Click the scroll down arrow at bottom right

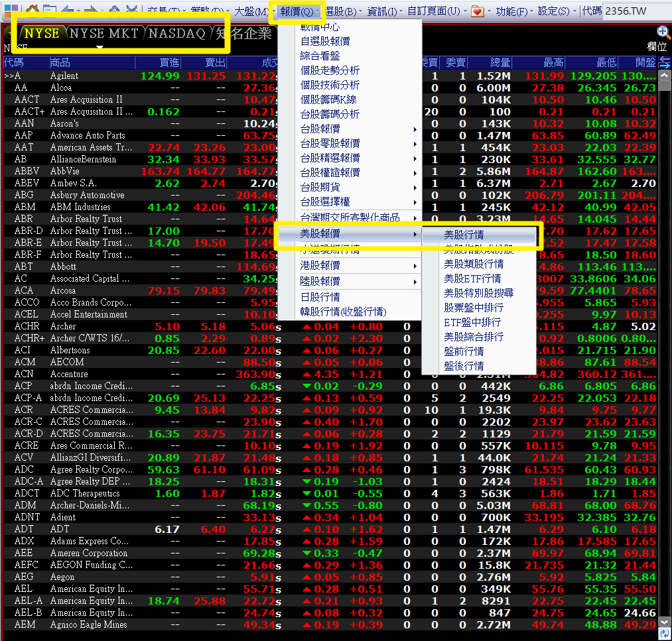tap(664, 622)
